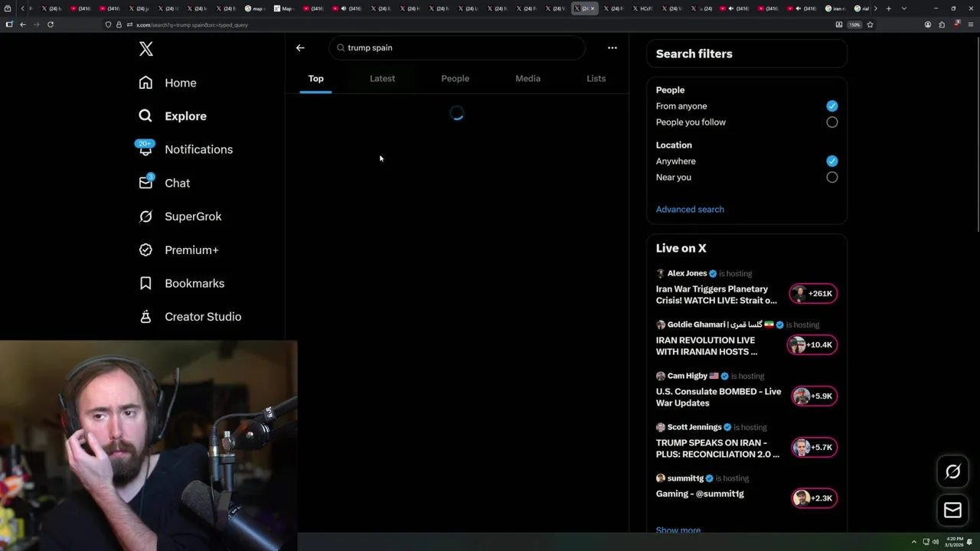Click the 'trump spain' search field
The image size is (980, 551).
click(457, 47)
